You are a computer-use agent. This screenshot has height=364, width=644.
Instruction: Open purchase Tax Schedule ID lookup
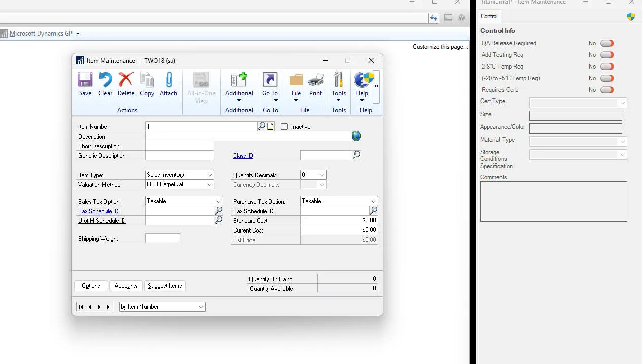click(374, 211)
